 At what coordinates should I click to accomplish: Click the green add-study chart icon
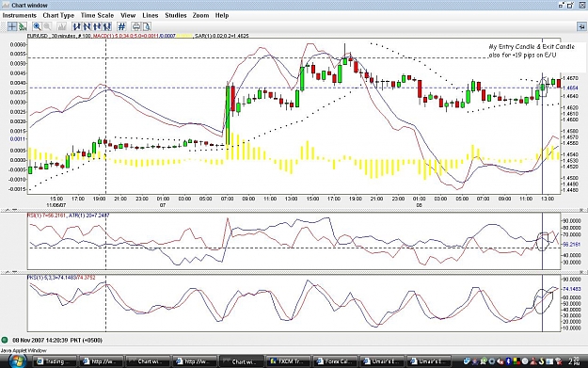(23, 26)
